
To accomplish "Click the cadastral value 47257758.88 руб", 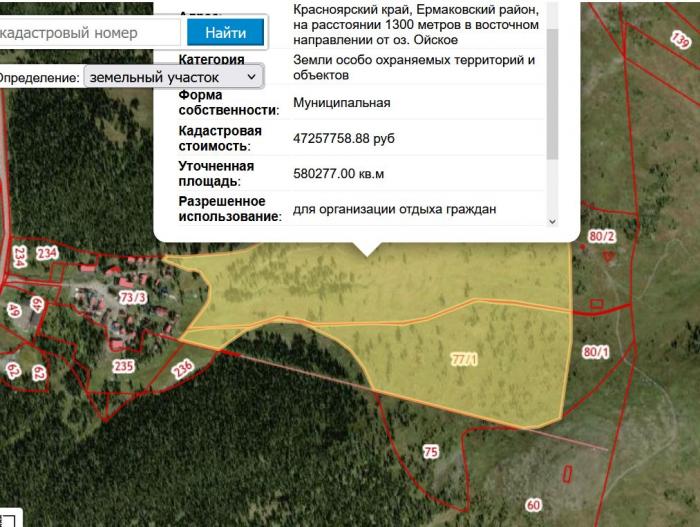I will 343,138.
